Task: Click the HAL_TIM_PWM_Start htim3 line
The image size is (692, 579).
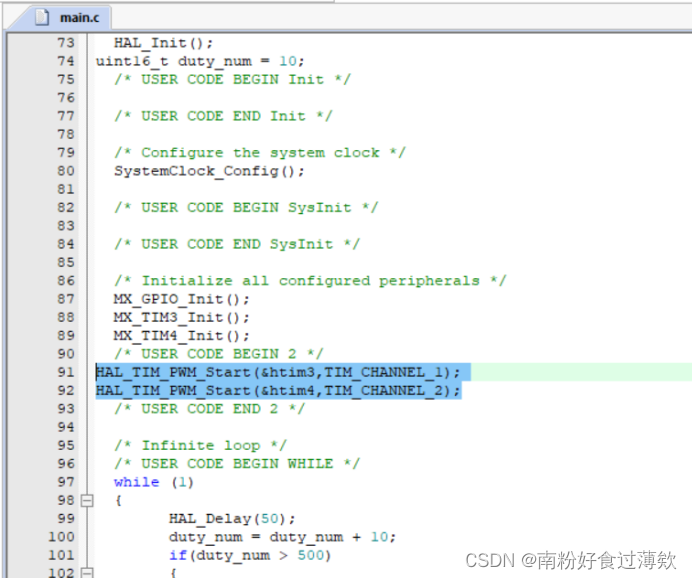Action: pyautogui.click(x=278, y=372)
